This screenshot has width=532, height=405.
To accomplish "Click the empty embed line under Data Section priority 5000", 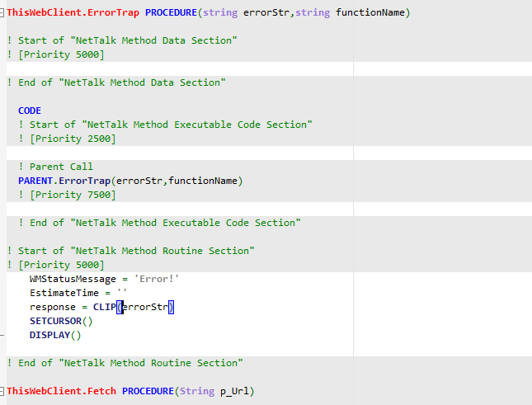I will (165, 68).
